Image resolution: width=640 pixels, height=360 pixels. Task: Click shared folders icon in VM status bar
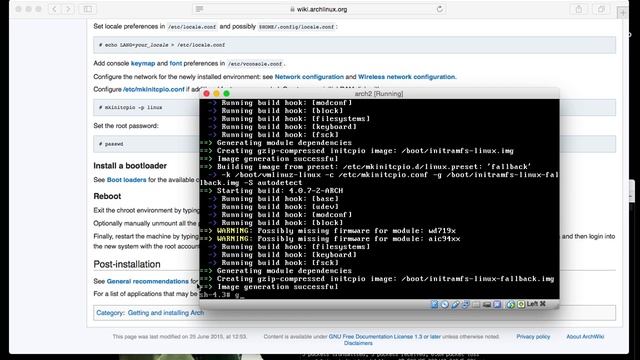click(x=476, y=304)
